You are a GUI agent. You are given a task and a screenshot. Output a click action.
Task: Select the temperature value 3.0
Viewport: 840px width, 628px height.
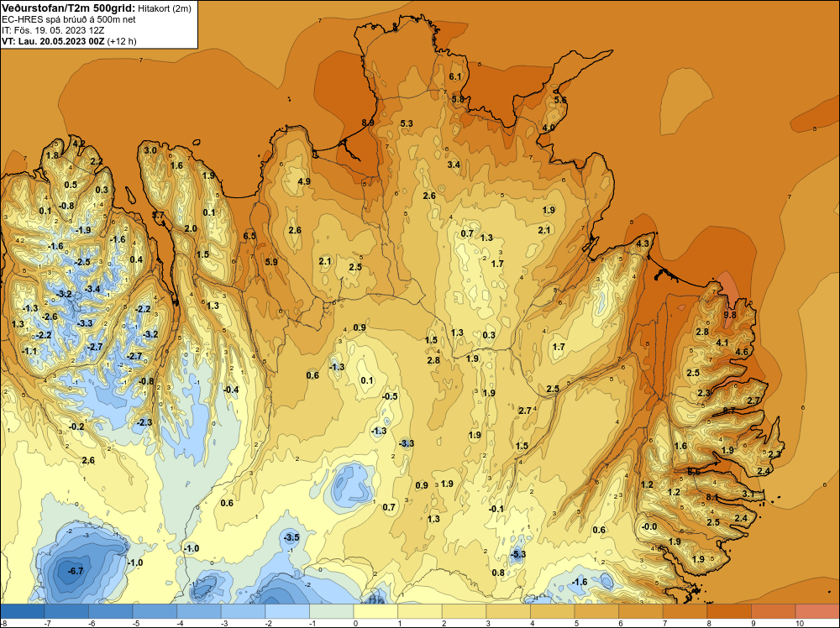click(x=150, y=150)
